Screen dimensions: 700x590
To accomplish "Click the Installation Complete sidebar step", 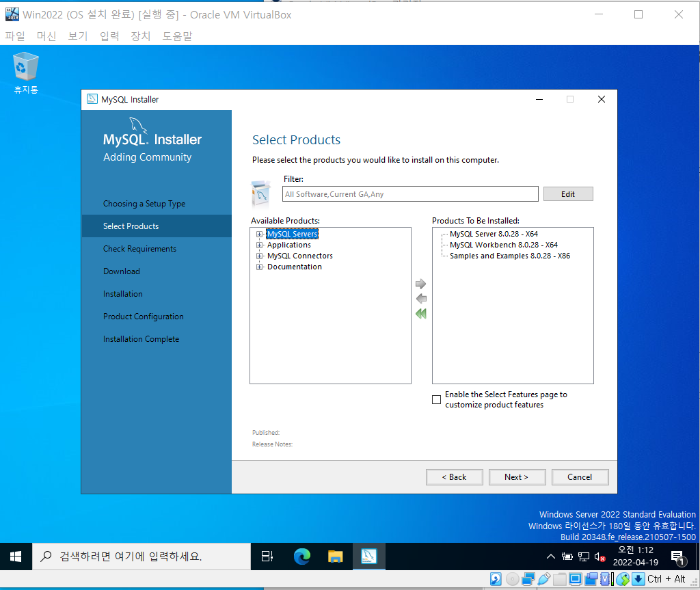I will click(x=141, y=339).
